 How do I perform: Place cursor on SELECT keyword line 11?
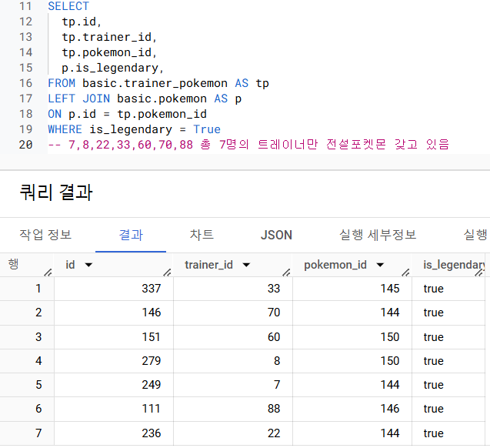click(68, 6)
